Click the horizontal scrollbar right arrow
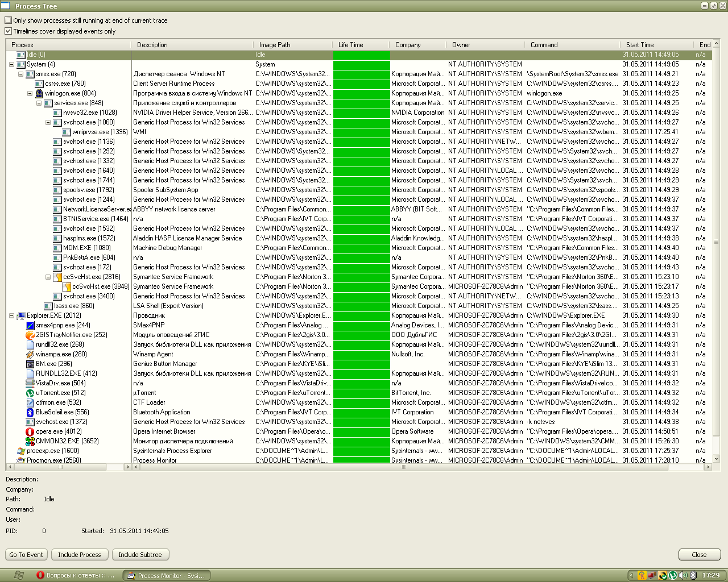The image size is (728, 582). (x=708, y=467)
